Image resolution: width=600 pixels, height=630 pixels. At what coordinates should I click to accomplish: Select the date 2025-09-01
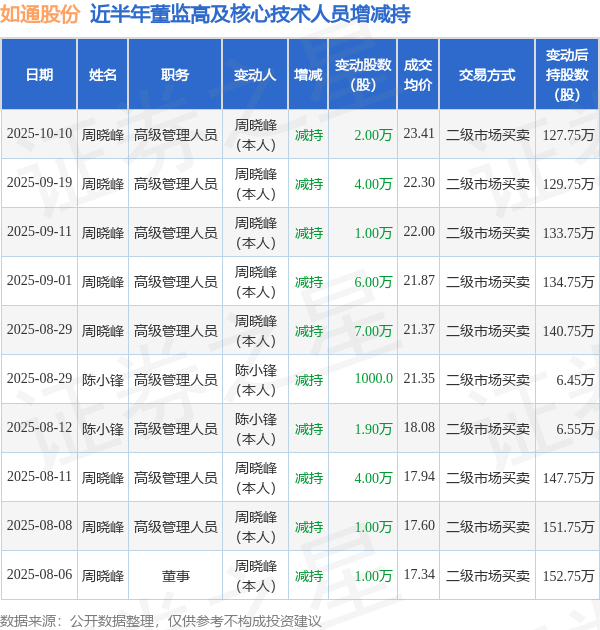39,280
